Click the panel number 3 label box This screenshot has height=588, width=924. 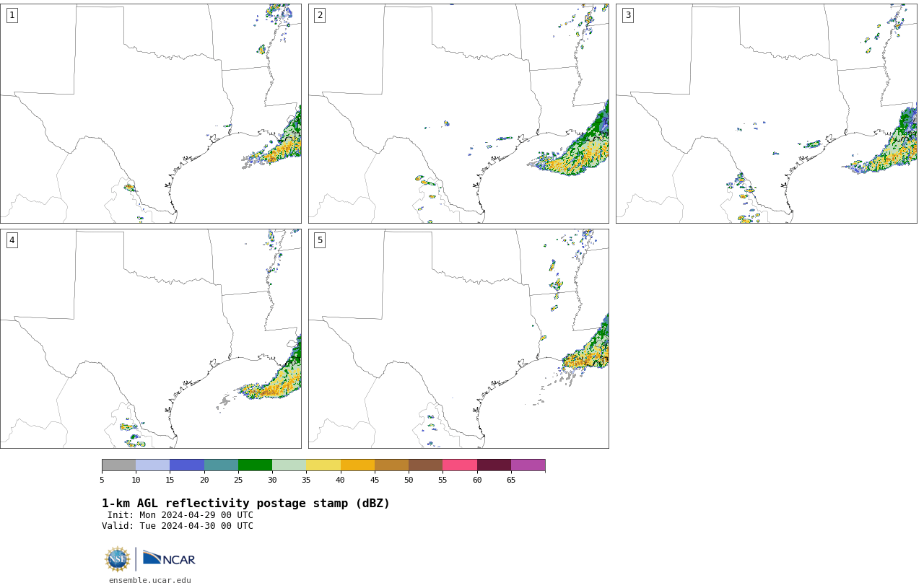tap(627, 15)
